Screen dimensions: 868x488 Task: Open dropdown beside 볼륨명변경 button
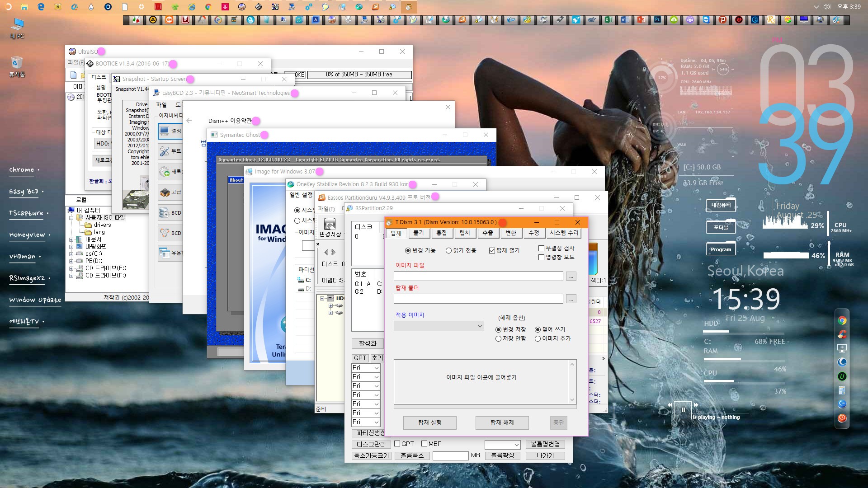coord(502,445)
